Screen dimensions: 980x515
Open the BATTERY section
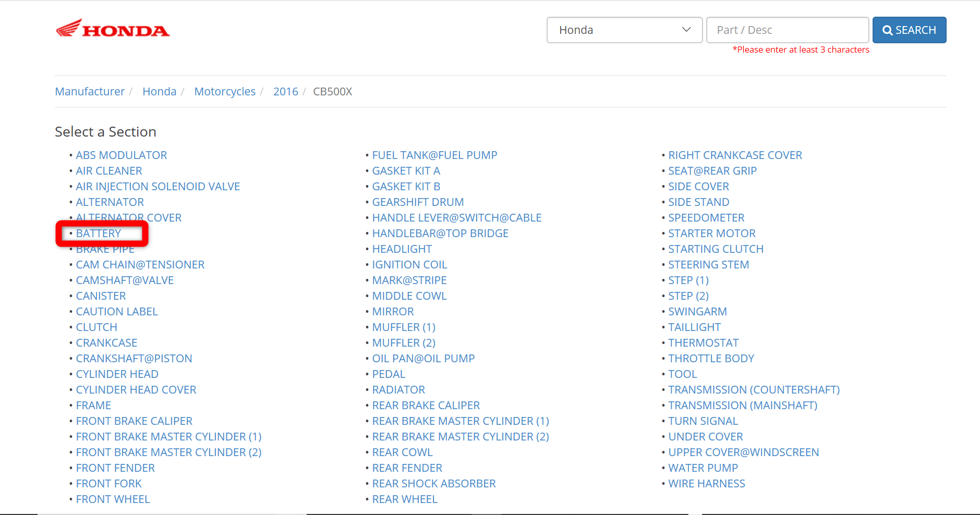99,234
